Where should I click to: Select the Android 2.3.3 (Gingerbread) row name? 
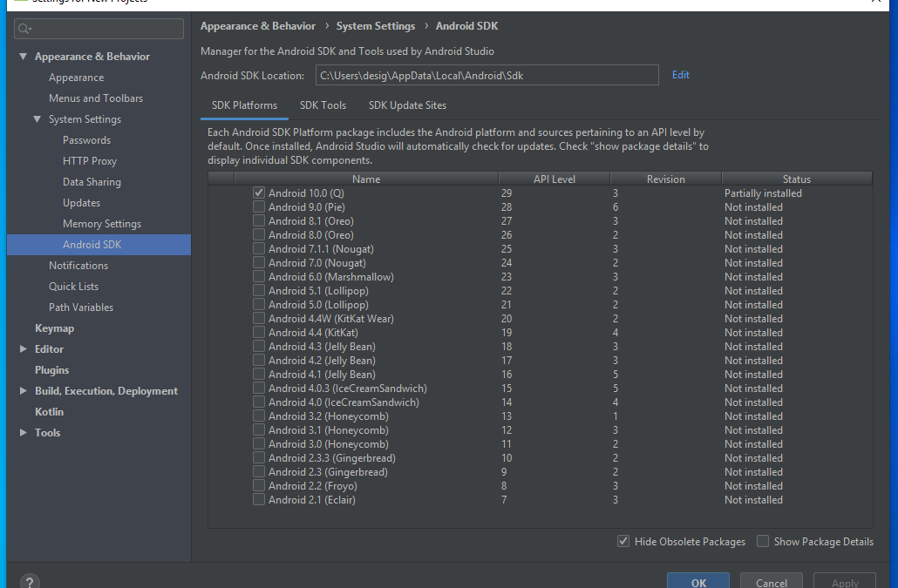[x=331, y=458]
